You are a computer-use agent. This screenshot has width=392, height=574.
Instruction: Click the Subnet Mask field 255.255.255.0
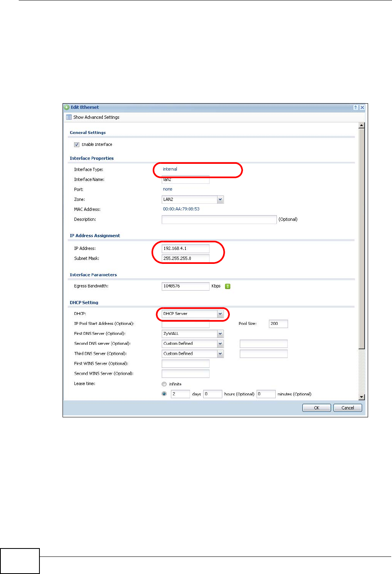click(x=186, y=258)
